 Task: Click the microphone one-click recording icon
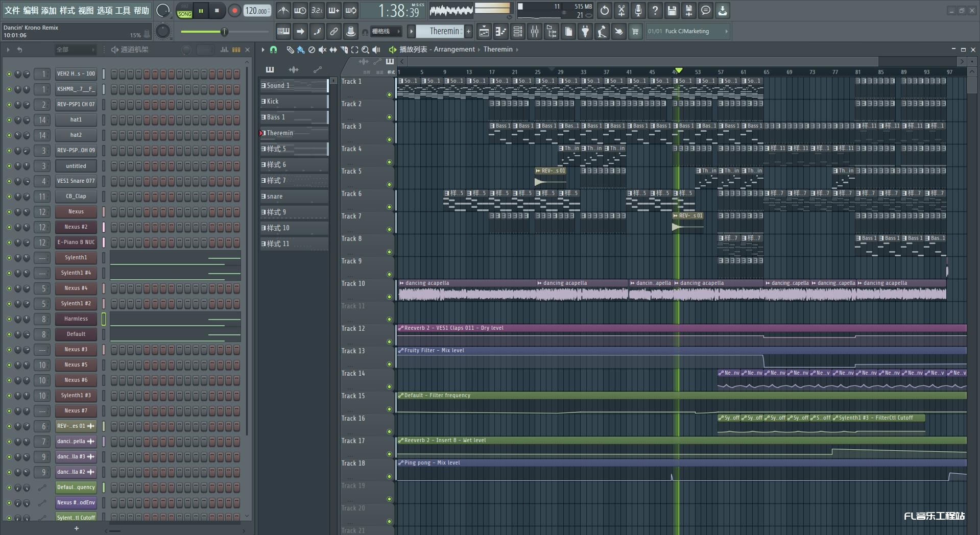[x=638, y=10]
